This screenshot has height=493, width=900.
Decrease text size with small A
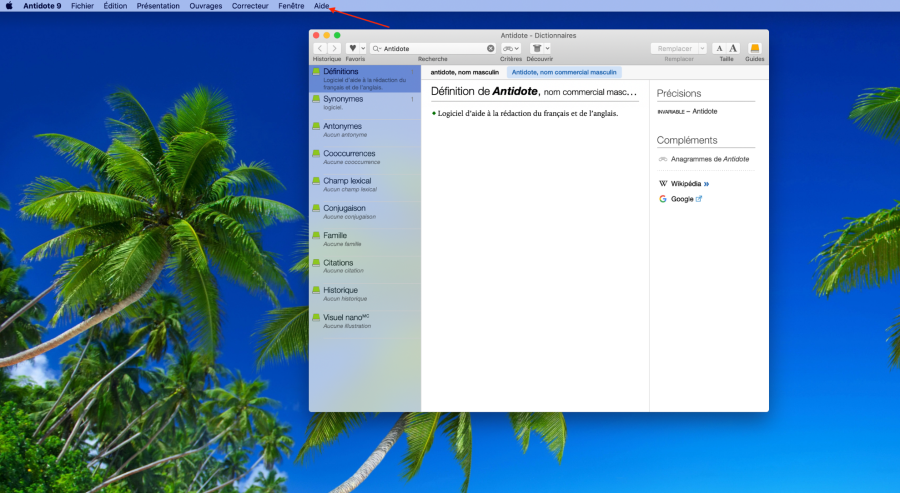(719, 48)
